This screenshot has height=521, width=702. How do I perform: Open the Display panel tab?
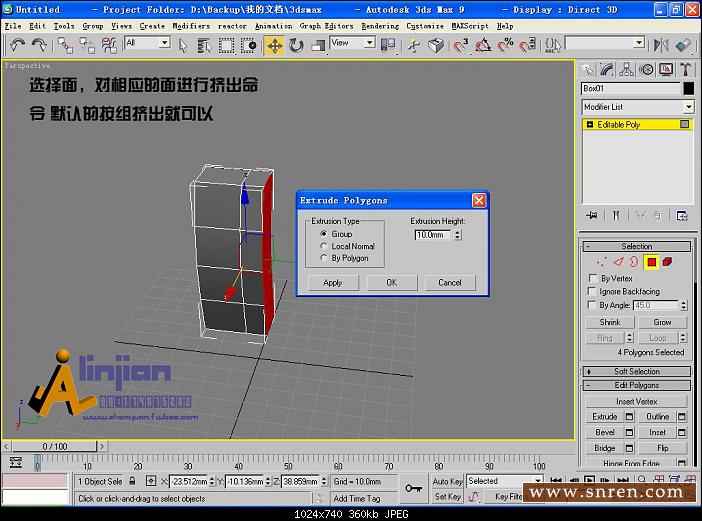[666, 69]
